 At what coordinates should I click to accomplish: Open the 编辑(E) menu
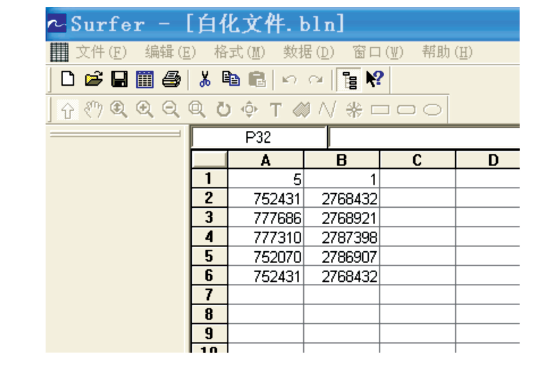coord(171,52)
